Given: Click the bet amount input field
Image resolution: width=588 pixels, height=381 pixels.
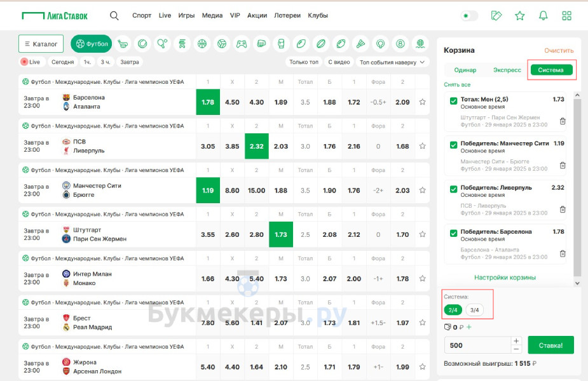Looking at the screenshot, I should point(477,345).
